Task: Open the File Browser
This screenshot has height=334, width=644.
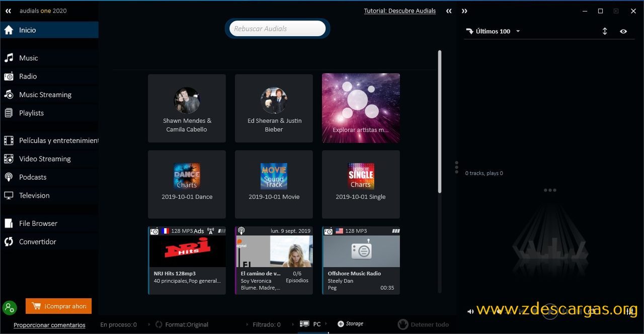Action: pyautogui.click(x=49, y=223)
